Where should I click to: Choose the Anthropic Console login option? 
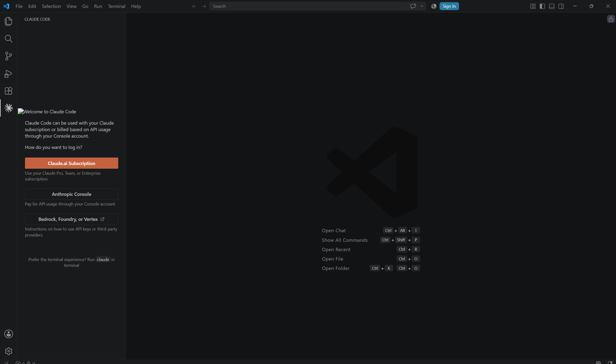[x=71, y=194]
